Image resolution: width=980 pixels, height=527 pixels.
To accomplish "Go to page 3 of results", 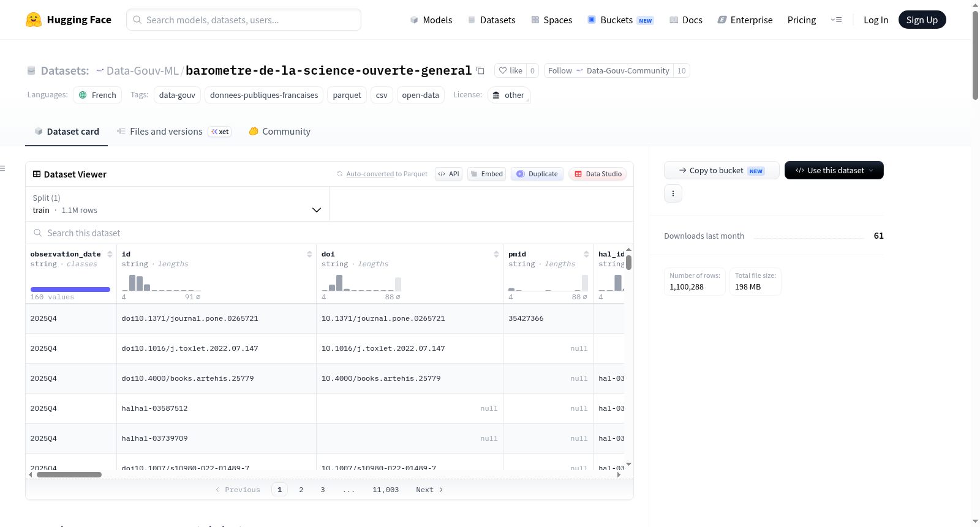I will pos(322,490).
